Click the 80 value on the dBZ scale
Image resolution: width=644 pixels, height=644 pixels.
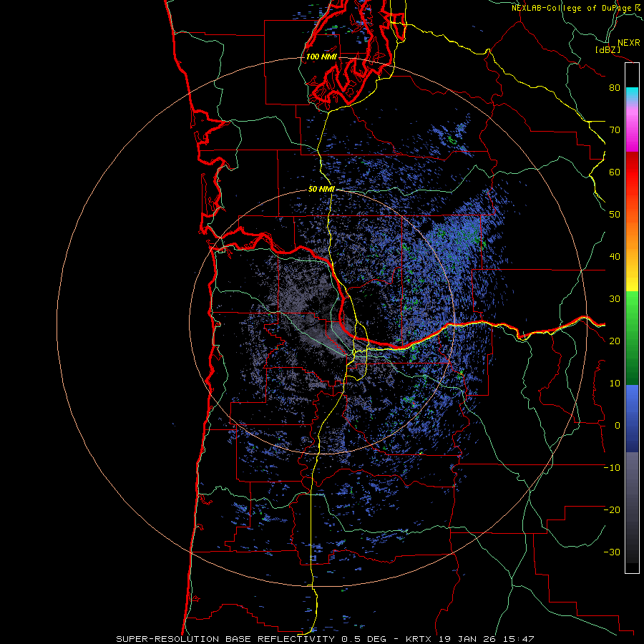coord(615,88)
